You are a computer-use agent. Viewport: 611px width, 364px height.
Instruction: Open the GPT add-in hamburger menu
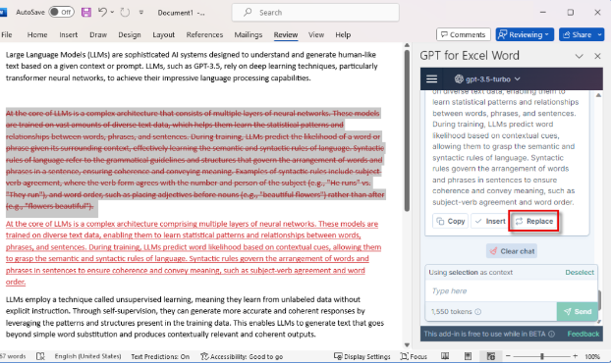point(431,79)
